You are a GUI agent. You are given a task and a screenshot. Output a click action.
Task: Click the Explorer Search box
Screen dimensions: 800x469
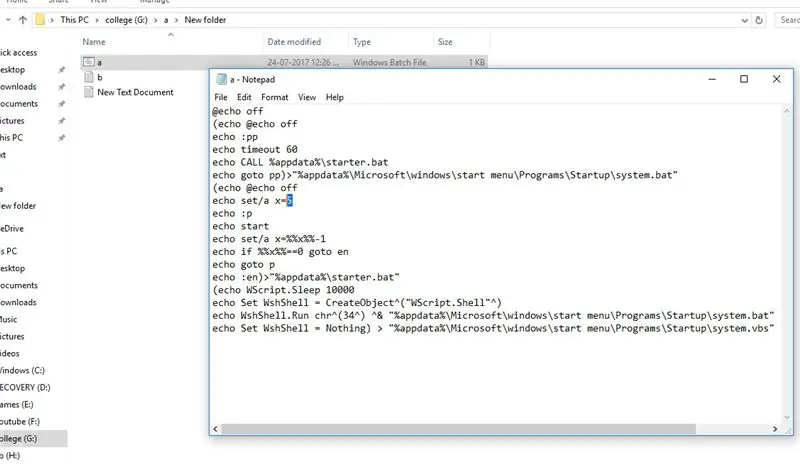pos(788,20)
